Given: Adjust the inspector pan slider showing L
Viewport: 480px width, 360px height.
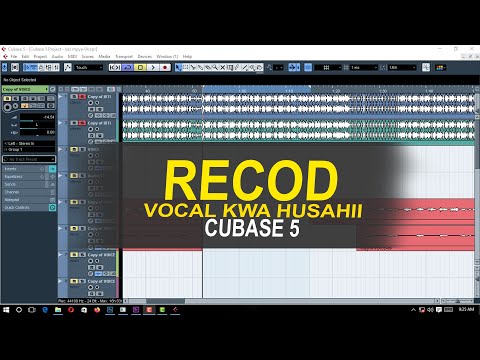Looking at the screenshot, I should (x=37, y=125).
